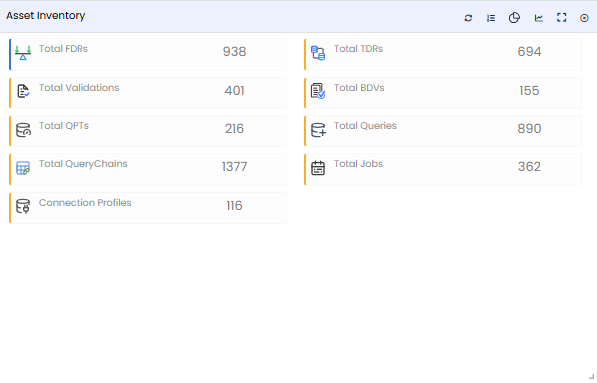
Task: Click the Total Queries database plus icon
Action: pos(318,130)
